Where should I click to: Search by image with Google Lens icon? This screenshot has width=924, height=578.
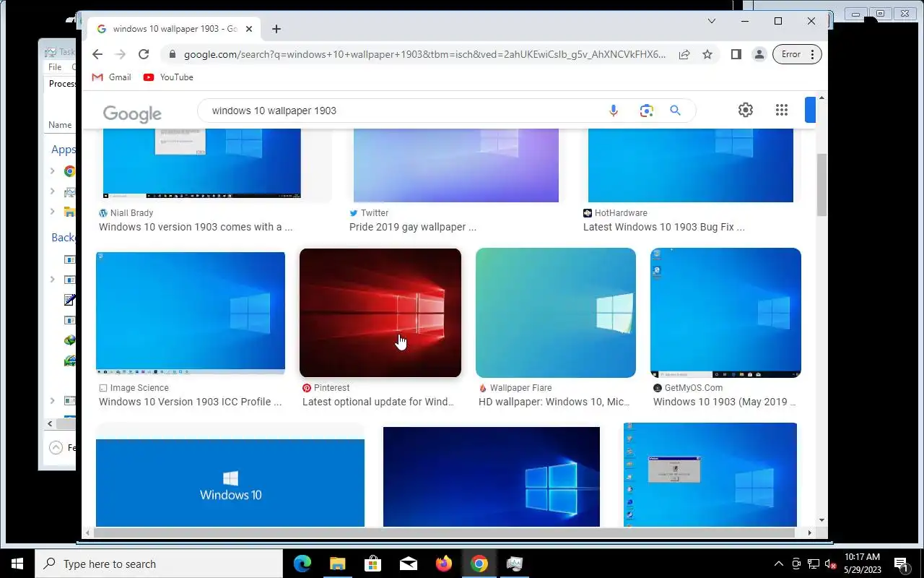point(646,111)
